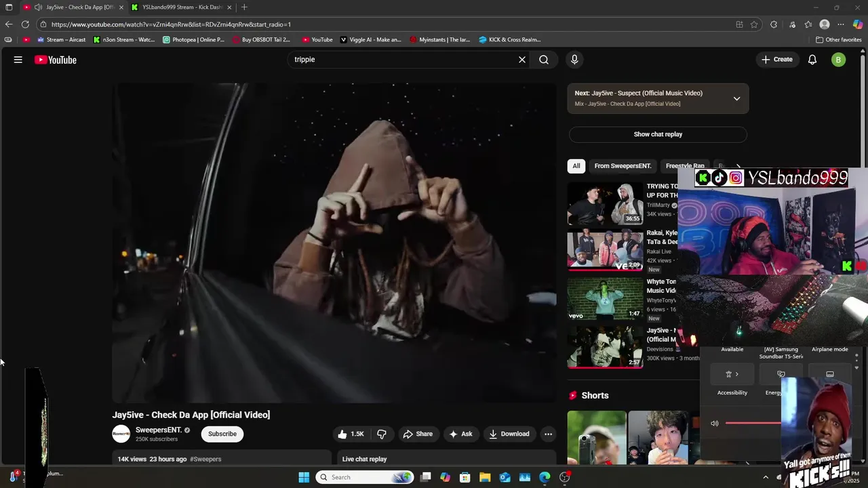Click the YouTube logo to go home
Screen dimensions: 868x488
click(x=56, y=60)
